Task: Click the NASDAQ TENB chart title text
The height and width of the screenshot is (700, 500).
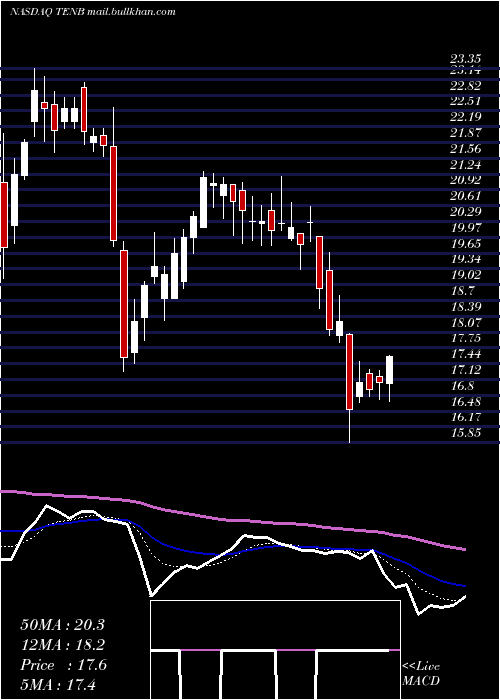Action: point(92,12)
